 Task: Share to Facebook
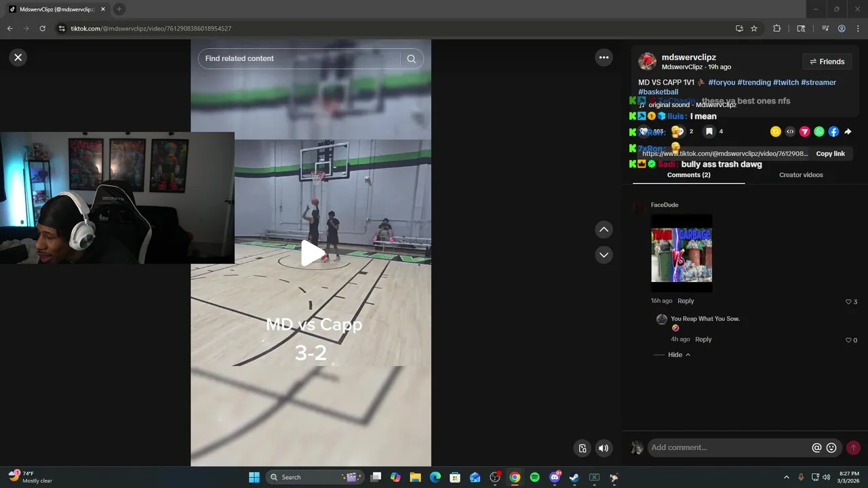coord(833,131)
